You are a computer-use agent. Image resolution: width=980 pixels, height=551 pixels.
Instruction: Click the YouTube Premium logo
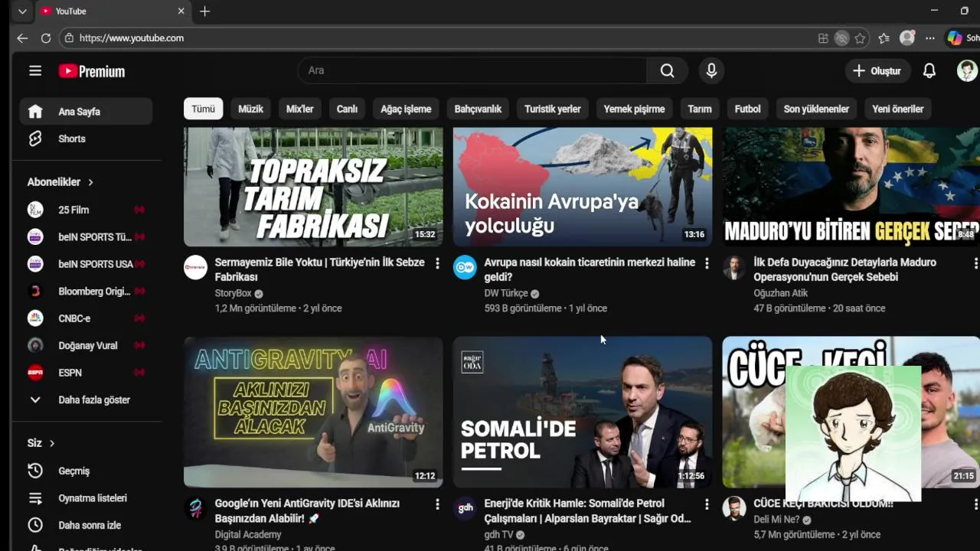click(x=92, y=71)
